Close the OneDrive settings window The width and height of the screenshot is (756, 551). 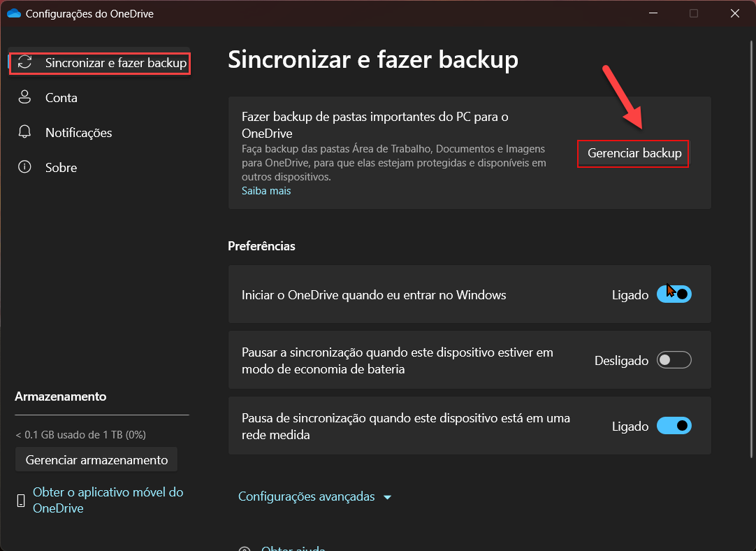pos(734,13)
